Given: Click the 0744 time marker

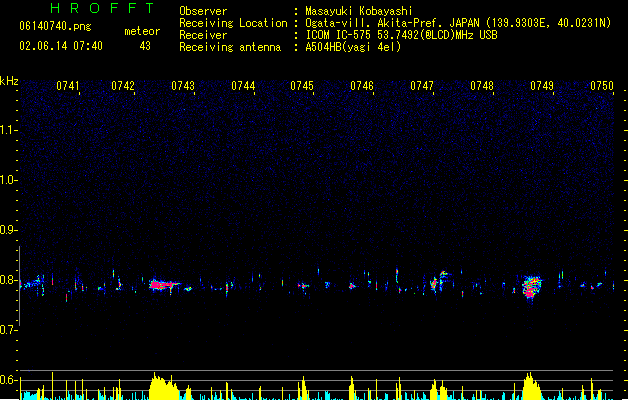Looking at the screenshot, I should click(x=243, y=86).
